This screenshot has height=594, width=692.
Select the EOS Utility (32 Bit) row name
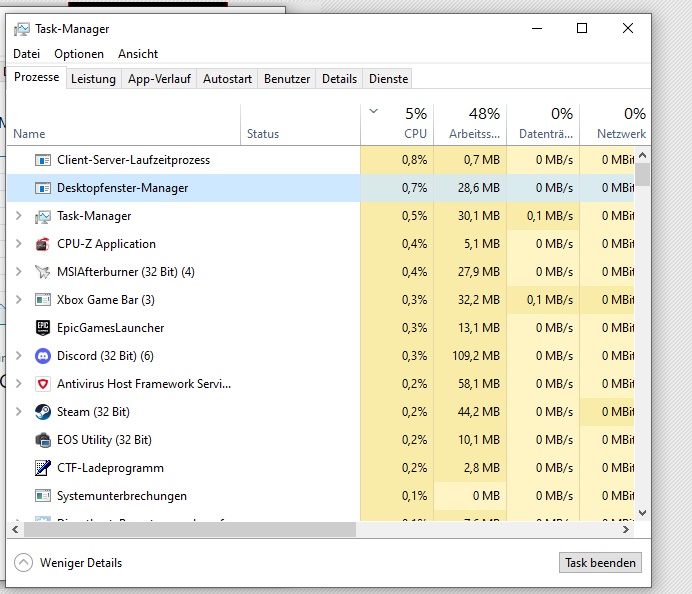[x=104, y=440]
